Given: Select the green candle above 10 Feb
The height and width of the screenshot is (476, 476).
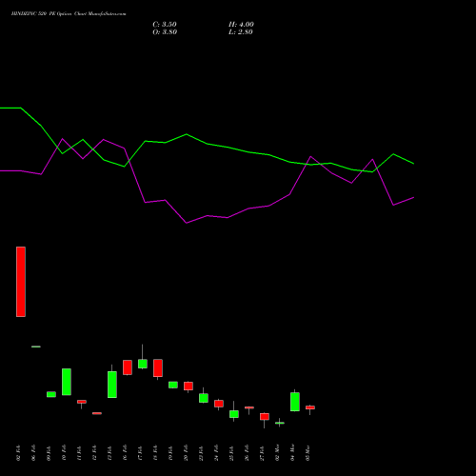Looking at the screenshot, I should (x=67, y=382).
